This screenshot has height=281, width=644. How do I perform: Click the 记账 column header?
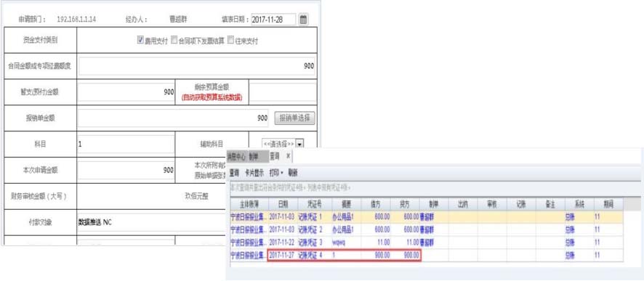click(x=520, y=204)
